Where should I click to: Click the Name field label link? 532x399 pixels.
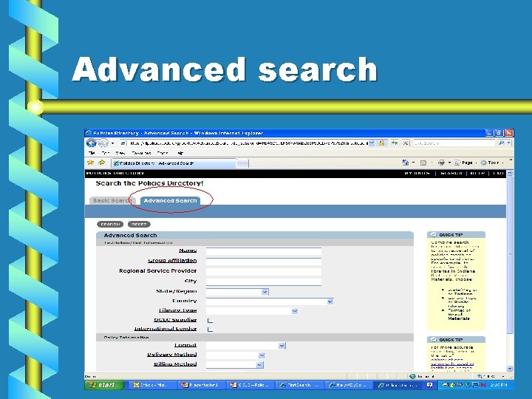click(188, 250)
